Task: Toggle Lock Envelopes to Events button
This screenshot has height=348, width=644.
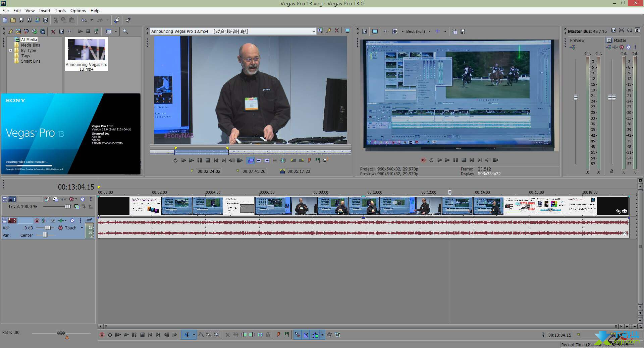Action: pyautogui.click(x=329, y=335)
